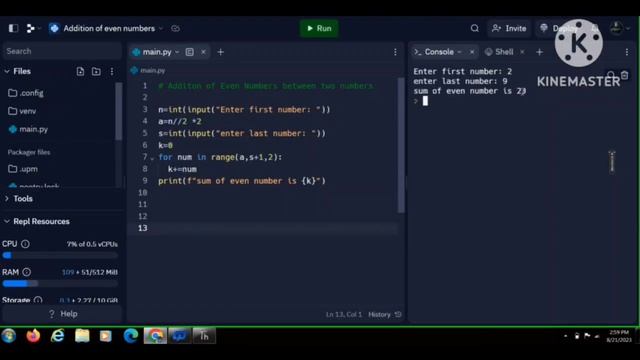The image size is (640, 360).
Task: Add a new console pane tab
Action: pos(540,52)
